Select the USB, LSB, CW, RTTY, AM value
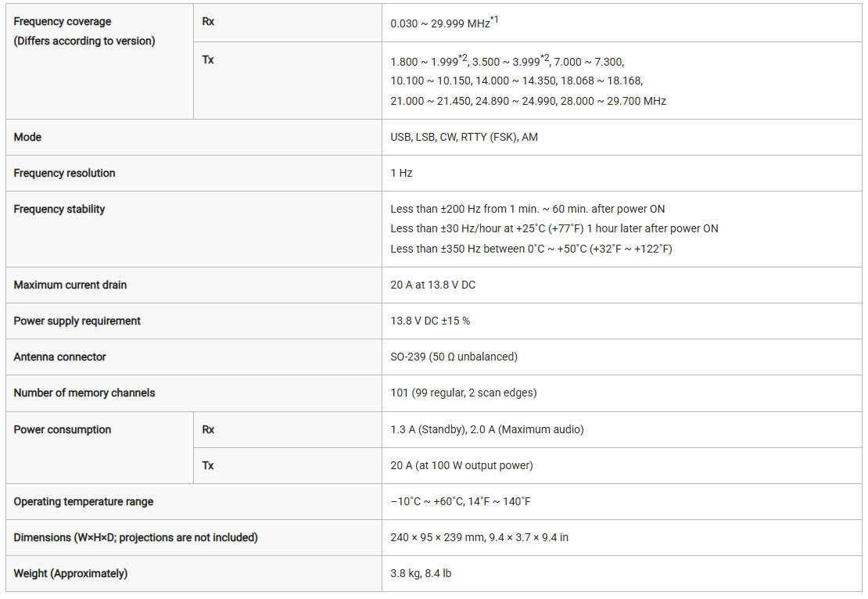868x599 pixels. 464,137
